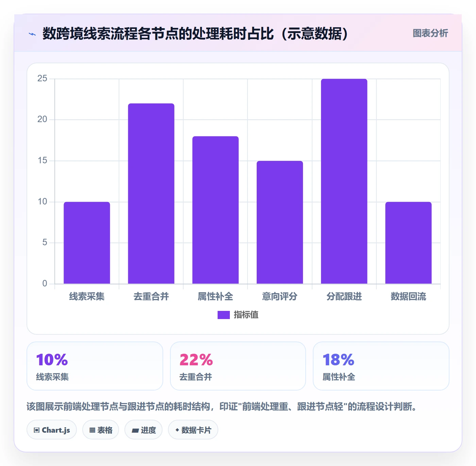The width and height of the screenshot is (476, 466).
Task: Open the 22% 去重合并 stat card
Action: tap(238, 366)
